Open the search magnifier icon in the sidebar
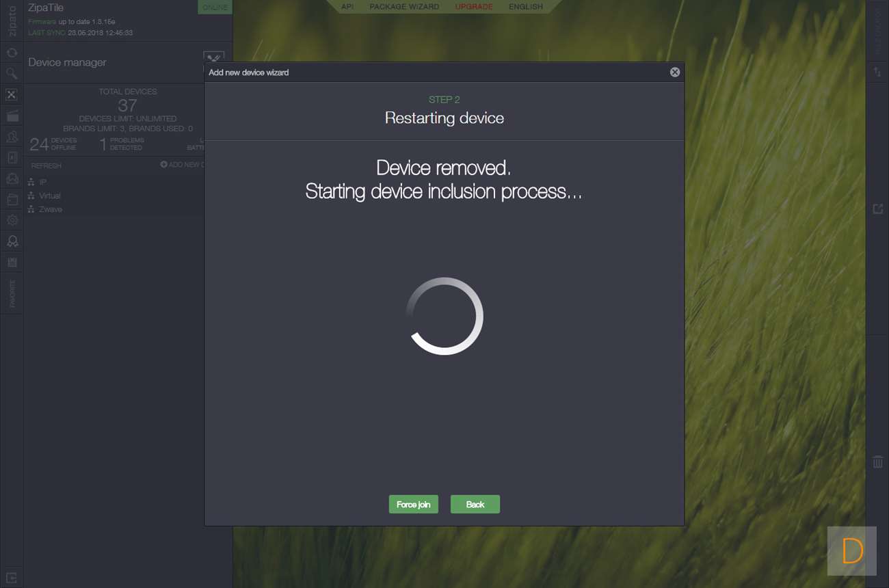Viewport: 889px width, 588px height. pos(12,73)
